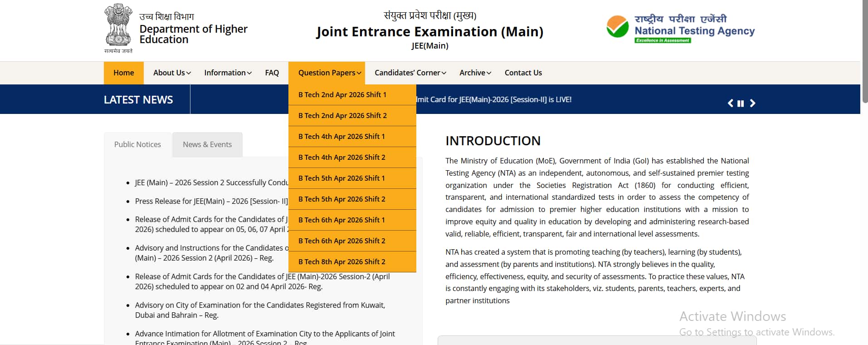Open B Tech 2nd Apr 2026 Shift 1 paper
Screen dimensions: 868x345
click(342, 95)
